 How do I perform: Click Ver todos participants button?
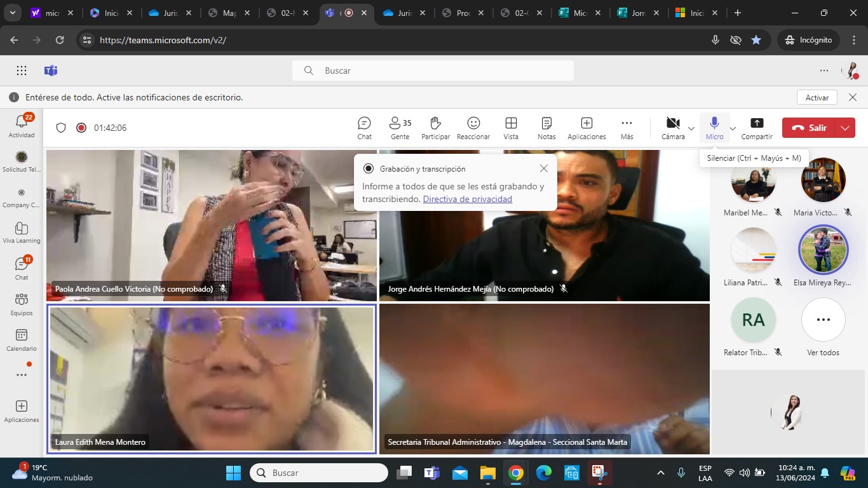tap(823, 320)
